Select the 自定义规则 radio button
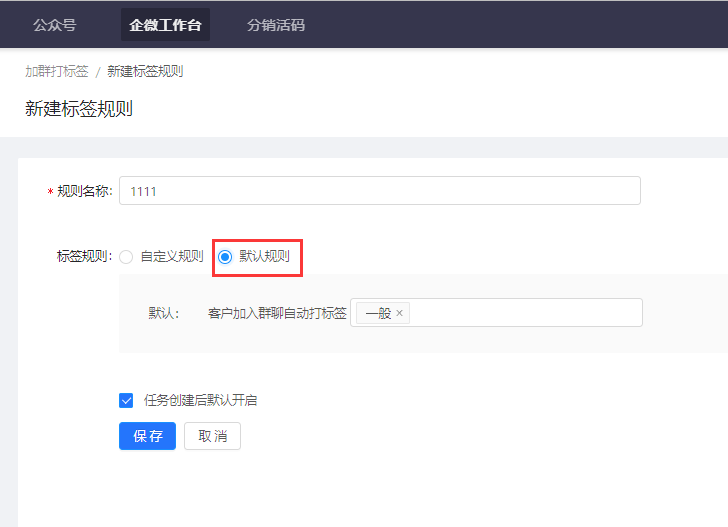Image resolution: width=728 pixels, height=527 pixels. (x=126, y=257)
